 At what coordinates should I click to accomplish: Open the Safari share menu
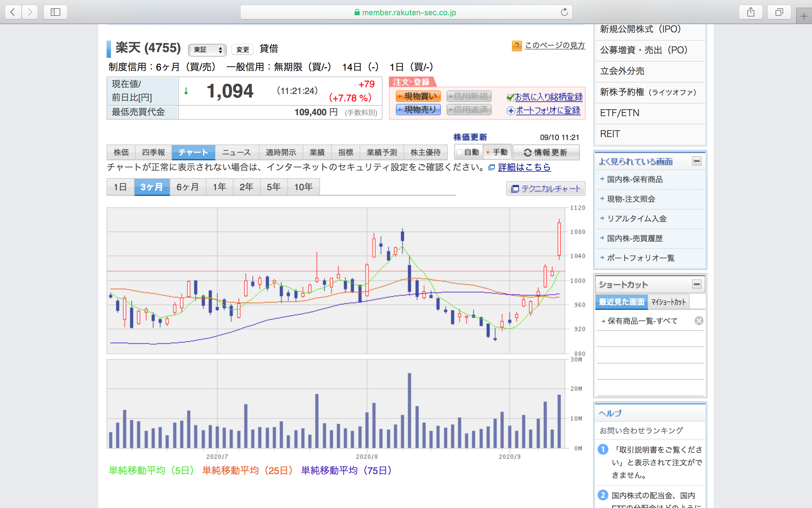pyautogui.click(x=750, y=12)
